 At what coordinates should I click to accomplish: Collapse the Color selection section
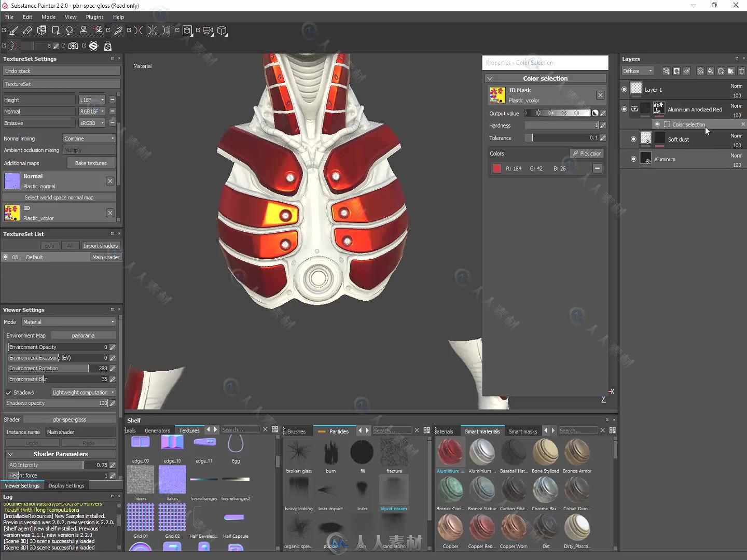pyautogui.click(x=490, y=78)
